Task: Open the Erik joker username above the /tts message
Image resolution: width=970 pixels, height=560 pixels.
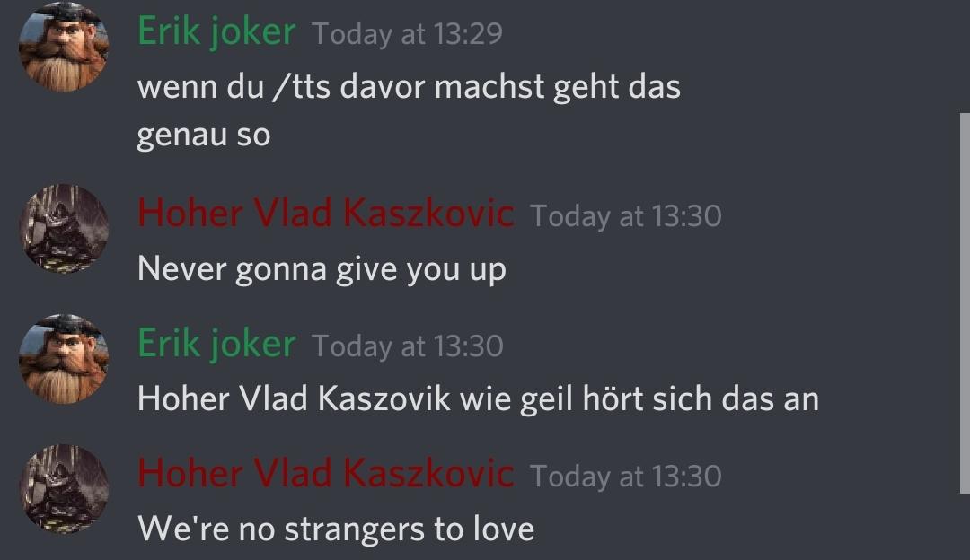Action: pos(216,31)
